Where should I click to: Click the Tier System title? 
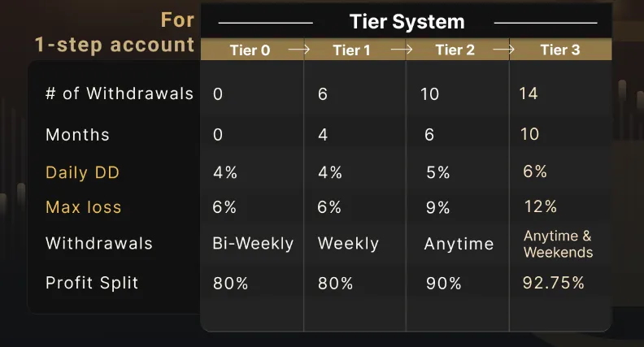[407, 22]
